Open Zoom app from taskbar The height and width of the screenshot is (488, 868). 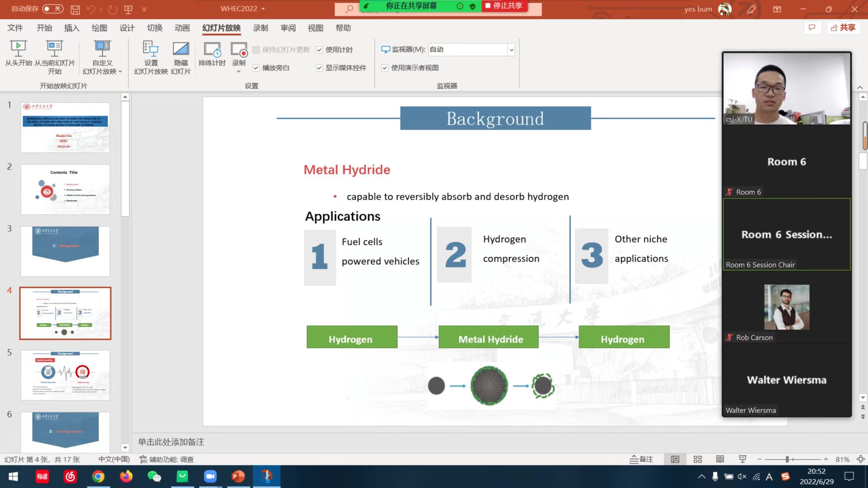[x=210, y=476]
